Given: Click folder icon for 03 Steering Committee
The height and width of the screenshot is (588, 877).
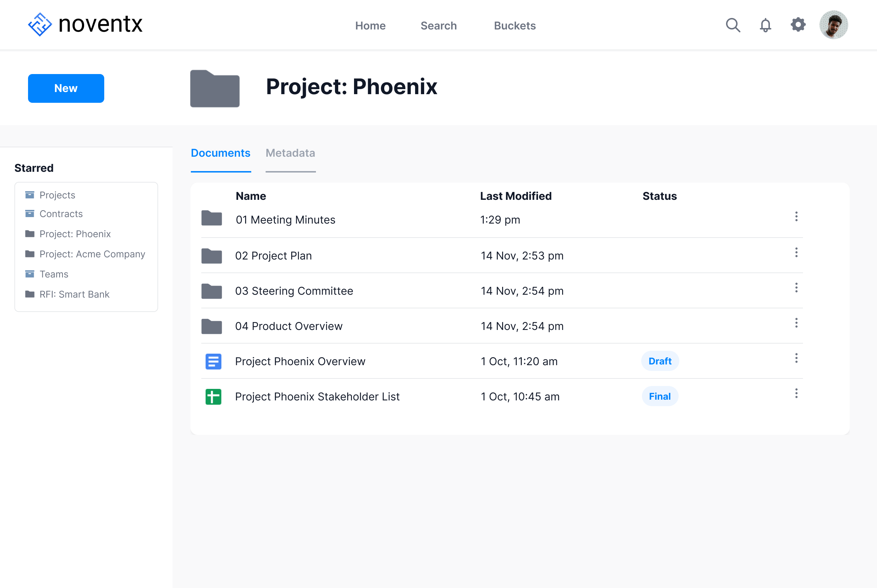Looking at the screenshot, I should (x=211, y=291).
